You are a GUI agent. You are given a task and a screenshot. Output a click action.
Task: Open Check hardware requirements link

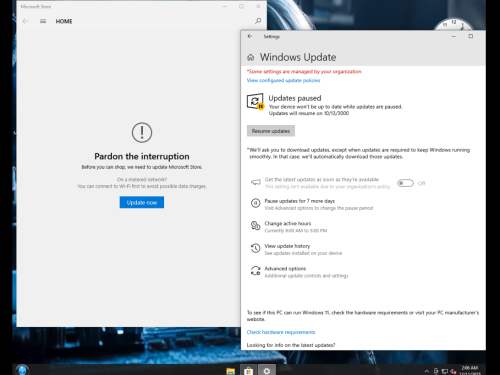[x=281, y=332]
